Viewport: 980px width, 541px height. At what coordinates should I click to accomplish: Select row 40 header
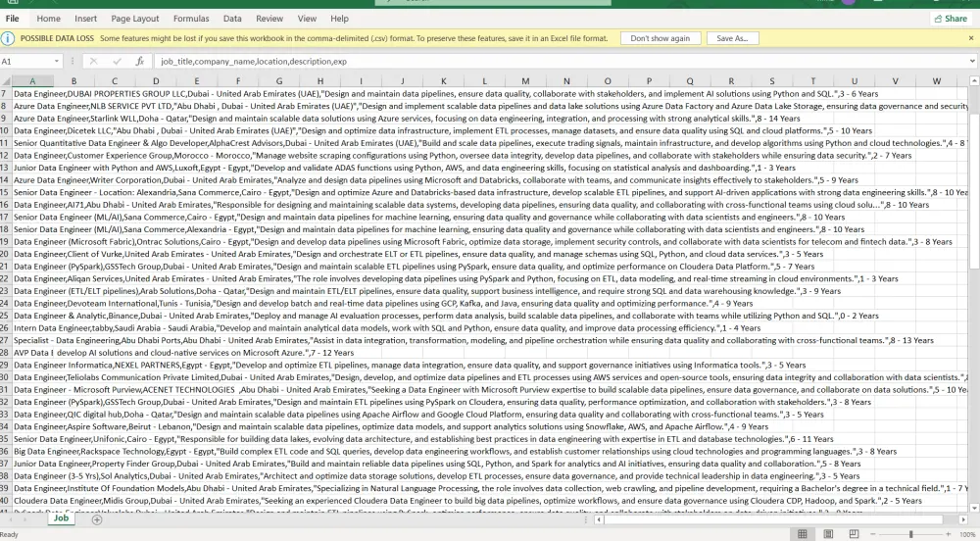click(6, 501)
